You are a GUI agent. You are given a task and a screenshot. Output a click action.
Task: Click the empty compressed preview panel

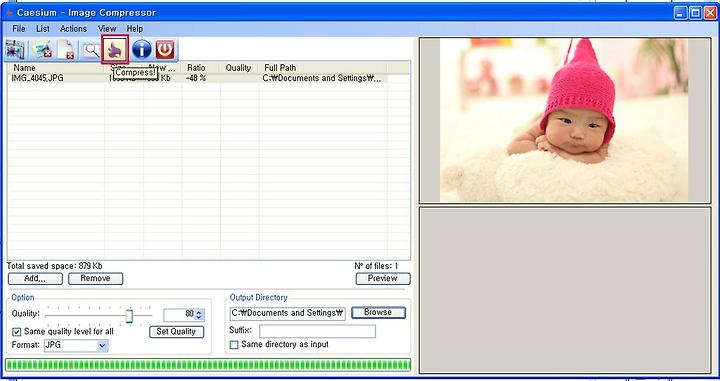coord(565,290)
